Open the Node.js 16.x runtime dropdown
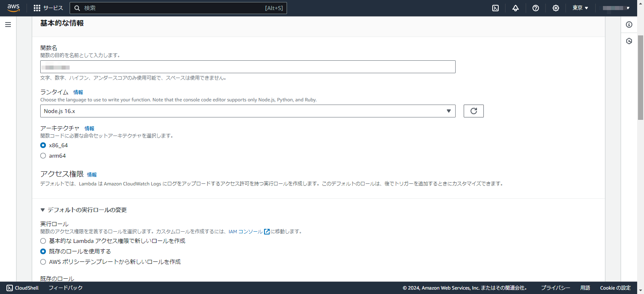The image size is (644, 294). (248, 111)
